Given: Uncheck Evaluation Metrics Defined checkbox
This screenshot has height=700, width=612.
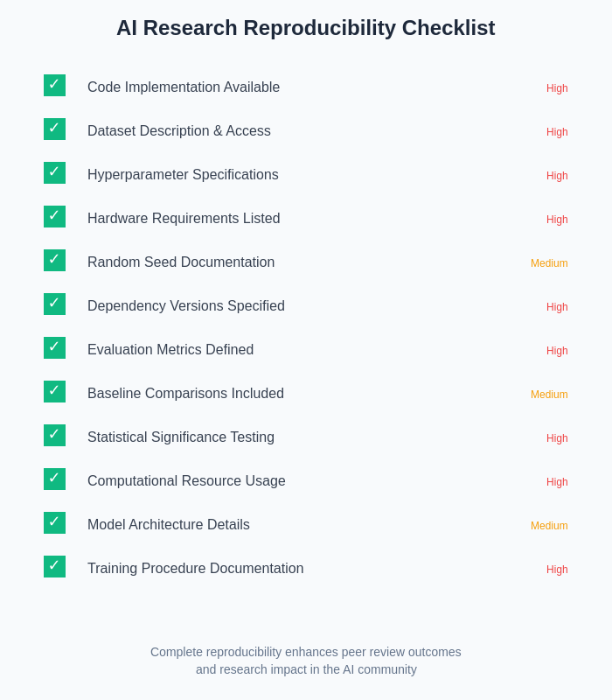Looking at the screenshot, I should pos(54,348).
